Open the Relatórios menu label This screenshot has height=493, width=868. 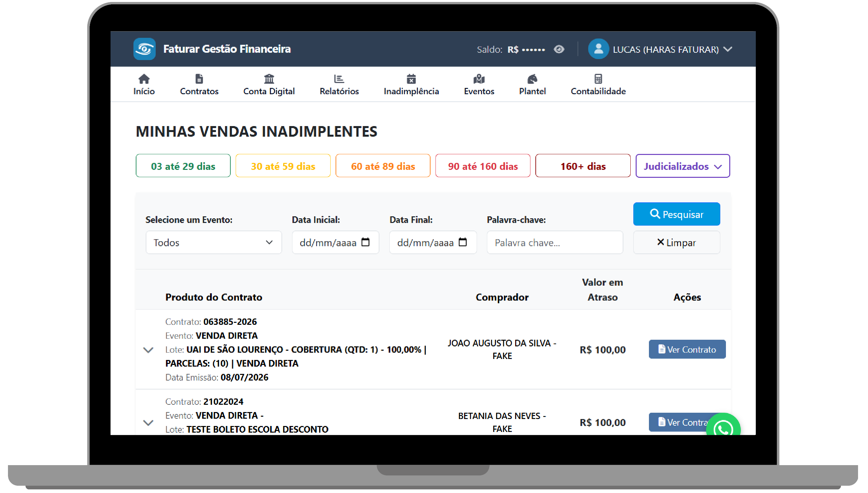coord(340,92)
